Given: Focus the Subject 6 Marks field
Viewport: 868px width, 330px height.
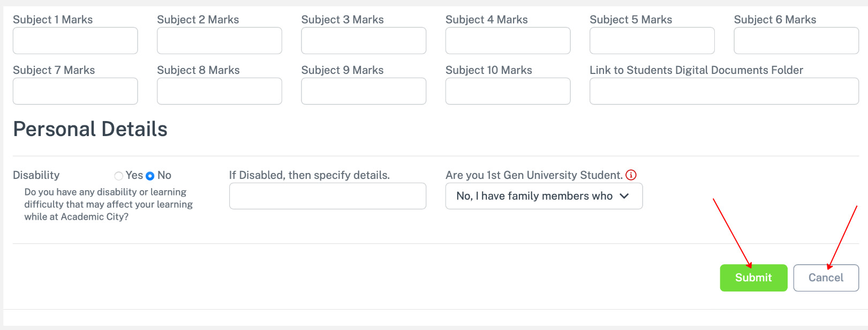Looking at the screenshot, I should click(x=796, y=41).
